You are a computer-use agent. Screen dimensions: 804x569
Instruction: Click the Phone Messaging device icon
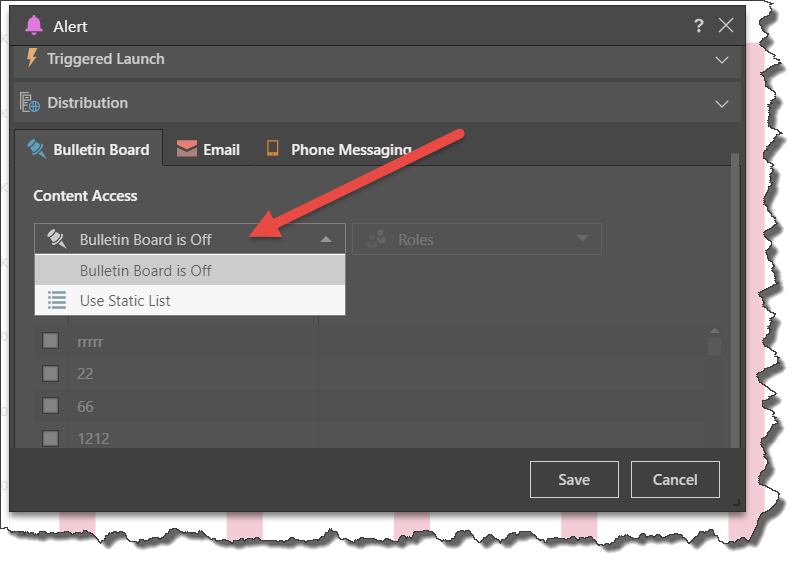pyautogui.click(x=272, y=149)
